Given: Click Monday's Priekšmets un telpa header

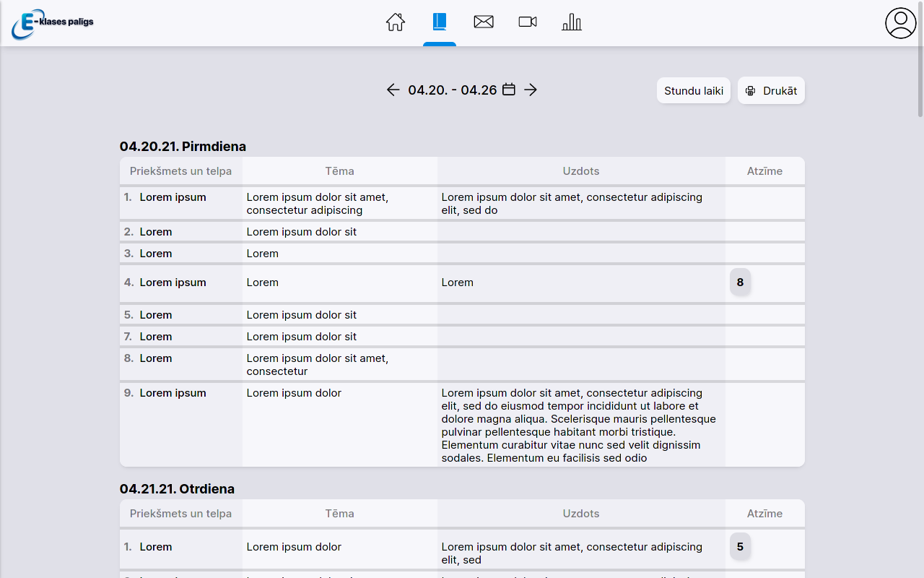Looking at the screenshot, I should click(181, 171).
